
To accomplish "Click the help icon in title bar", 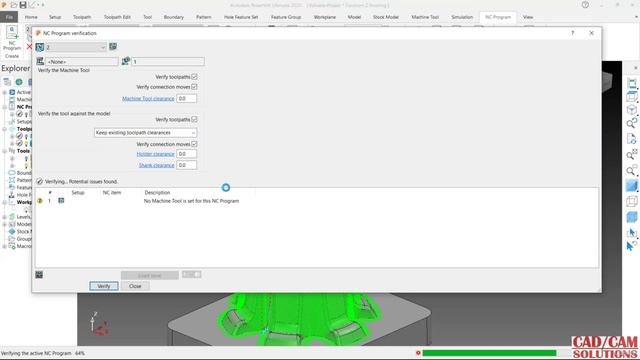I will pos(585,5).
